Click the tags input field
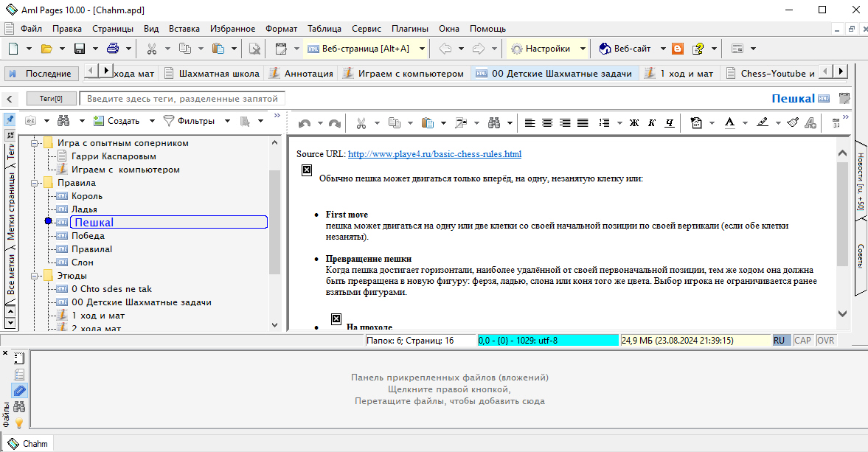 click(183, 99)
